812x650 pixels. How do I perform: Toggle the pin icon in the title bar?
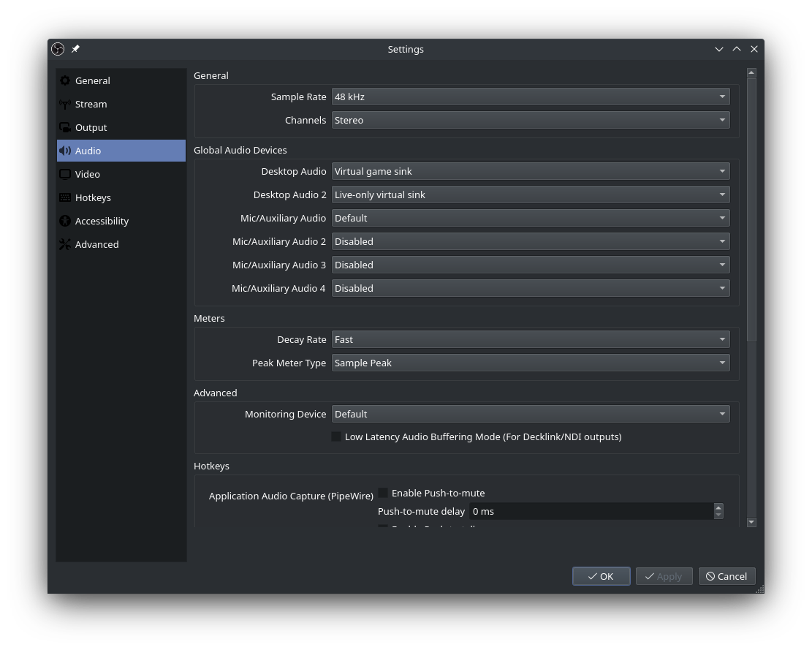click(75, 49)
